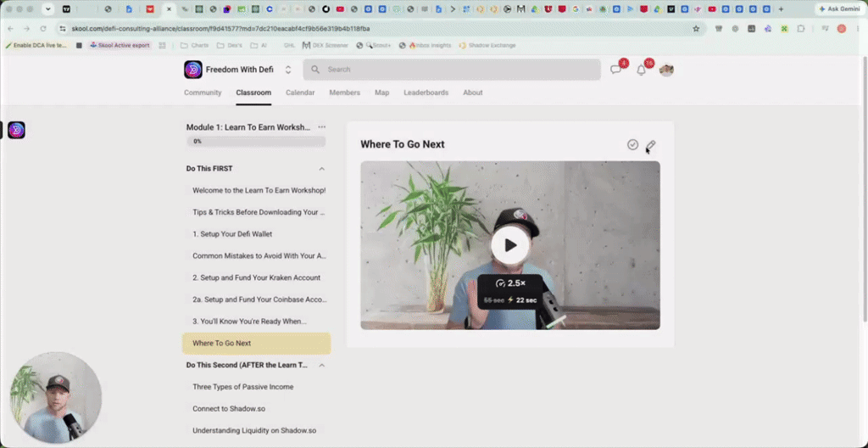Bookmark this page with the star icon

click(x=697, y=29)
